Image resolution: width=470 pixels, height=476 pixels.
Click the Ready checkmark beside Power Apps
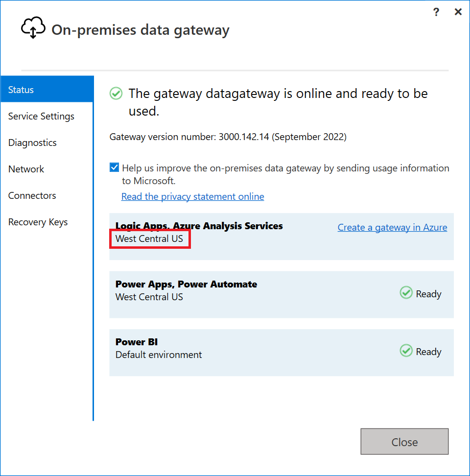[406, 292]
